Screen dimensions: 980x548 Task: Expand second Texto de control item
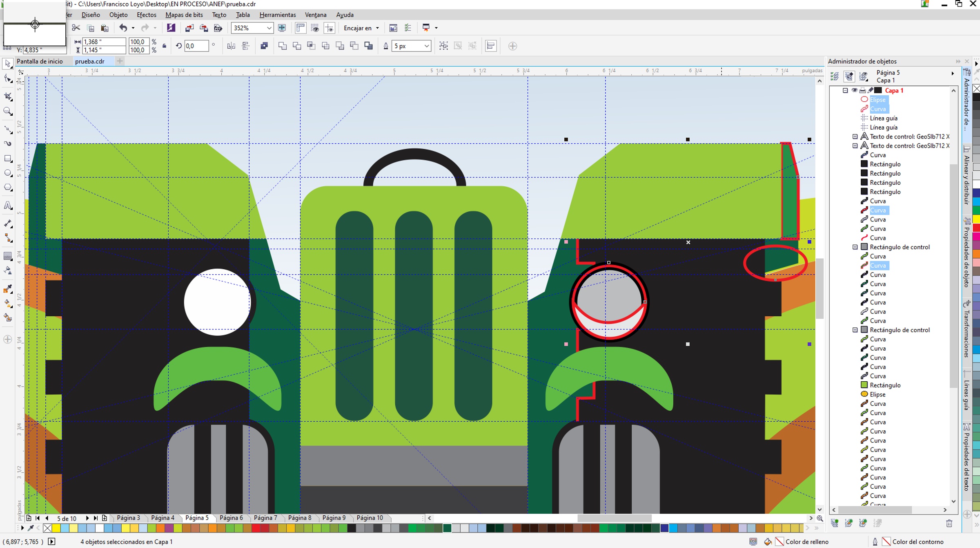tap(855, 145)
